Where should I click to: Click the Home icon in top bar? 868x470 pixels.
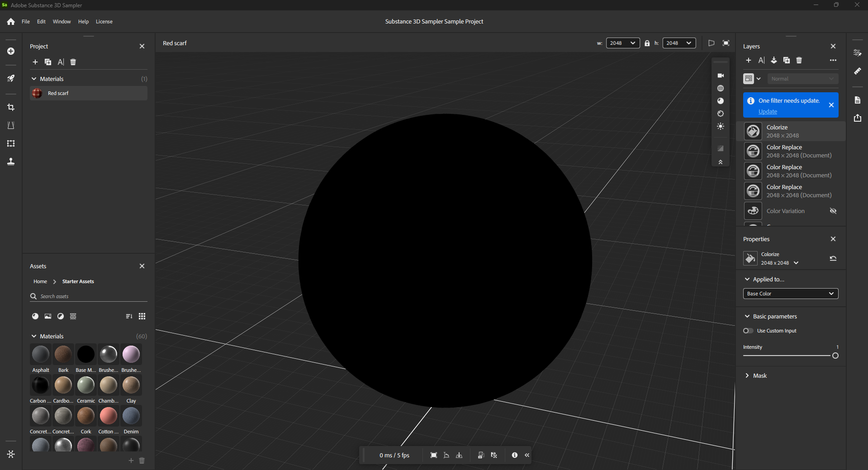click(x=11, y=22)
